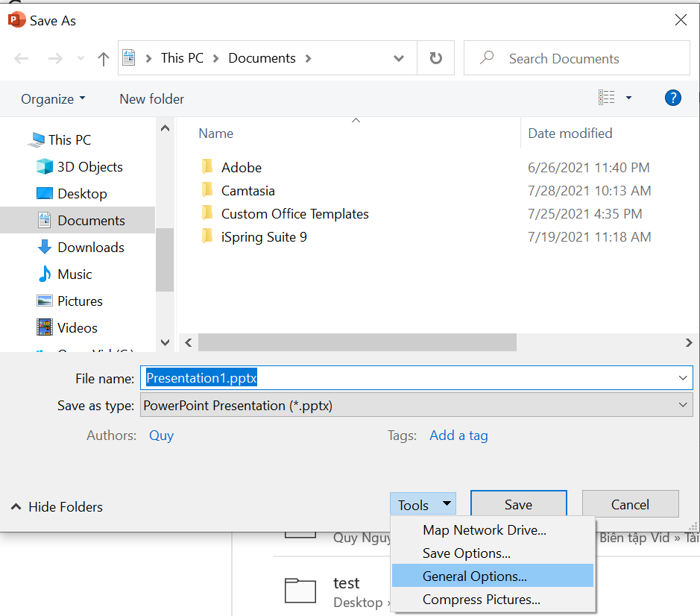Image resolution: width=700 pixels, height=616 pixels.
Task: Open the recent locations dropdown arrow
Action: (x=81, y=58)
